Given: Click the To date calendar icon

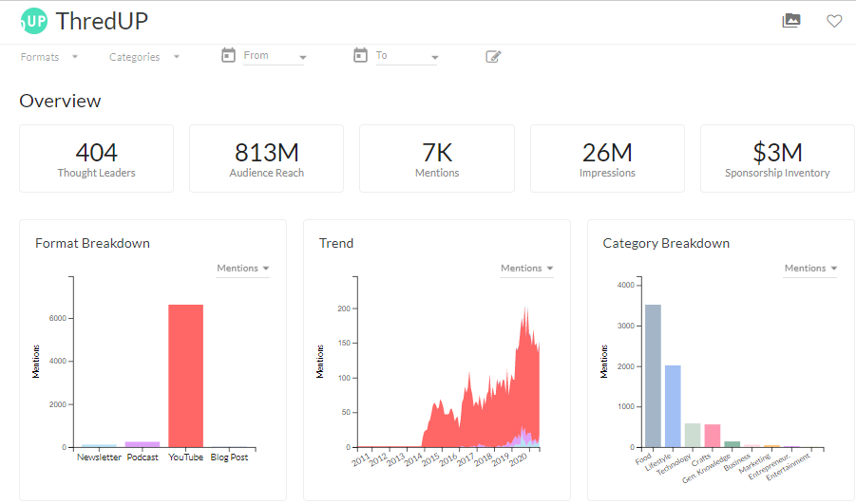Looking at the screenshot, I should [x=360, y=55].
